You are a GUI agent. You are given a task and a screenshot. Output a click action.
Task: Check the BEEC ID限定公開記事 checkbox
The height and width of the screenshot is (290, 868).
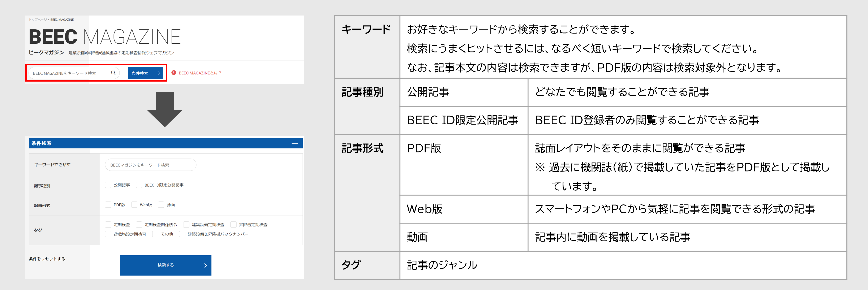[x=139, y=185]
